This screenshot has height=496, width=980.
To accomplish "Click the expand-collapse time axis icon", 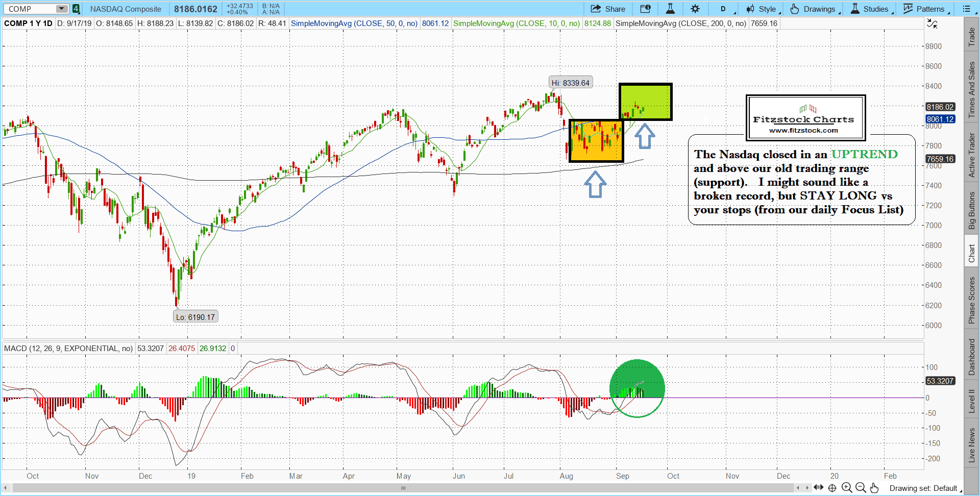I will tap(818, 488).
